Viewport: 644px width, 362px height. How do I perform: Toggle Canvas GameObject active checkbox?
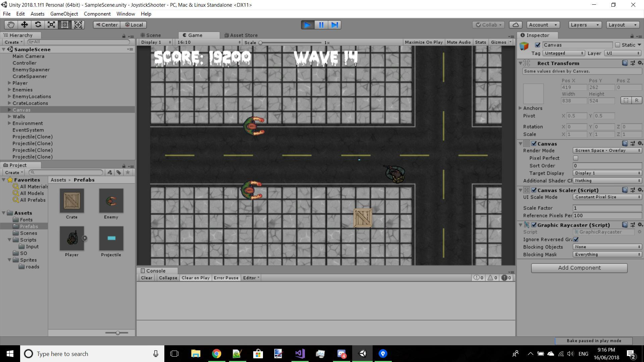click(x=538, y=45)
